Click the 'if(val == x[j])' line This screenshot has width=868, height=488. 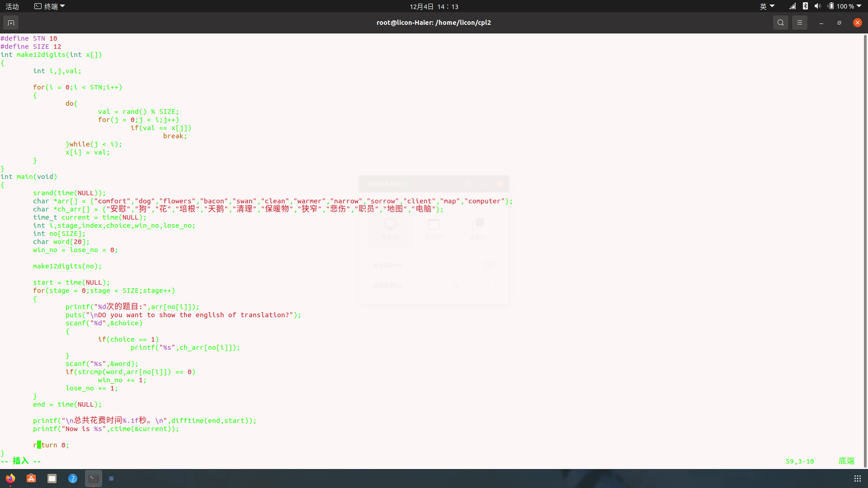point(161,128)
